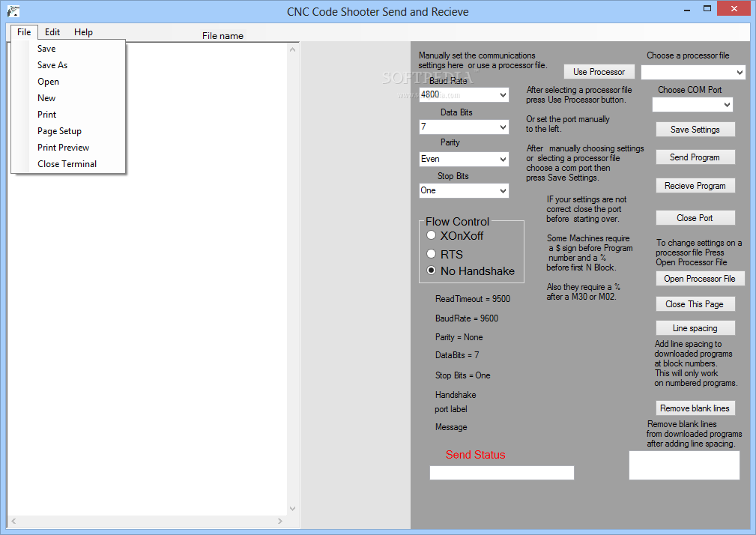
Task: Click the horizontal scrollbar left arrow
Action: point(14,521)
